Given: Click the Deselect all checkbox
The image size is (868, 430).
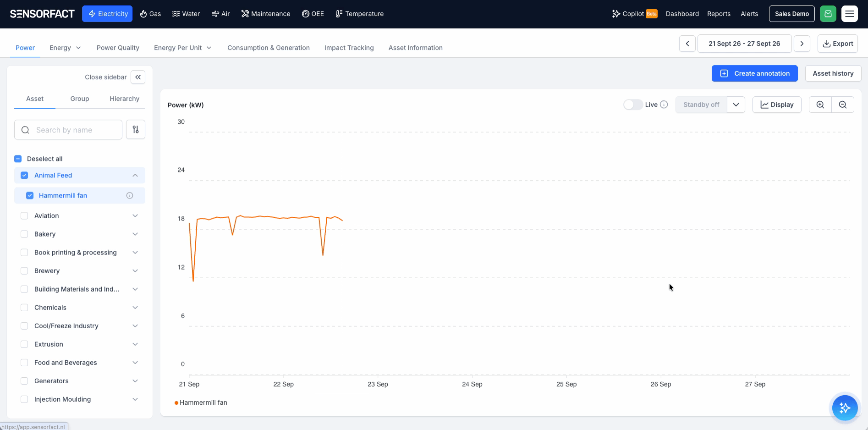Looking at the screenshot, I should pos(18,159).
